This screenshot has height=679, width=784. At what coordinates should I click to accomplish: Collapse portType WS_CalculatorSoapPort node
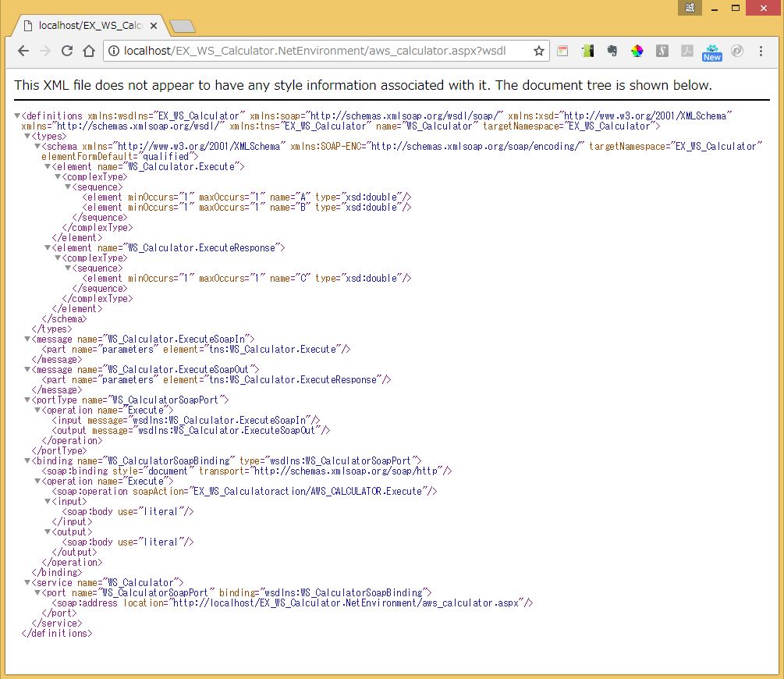click(27, 400)
